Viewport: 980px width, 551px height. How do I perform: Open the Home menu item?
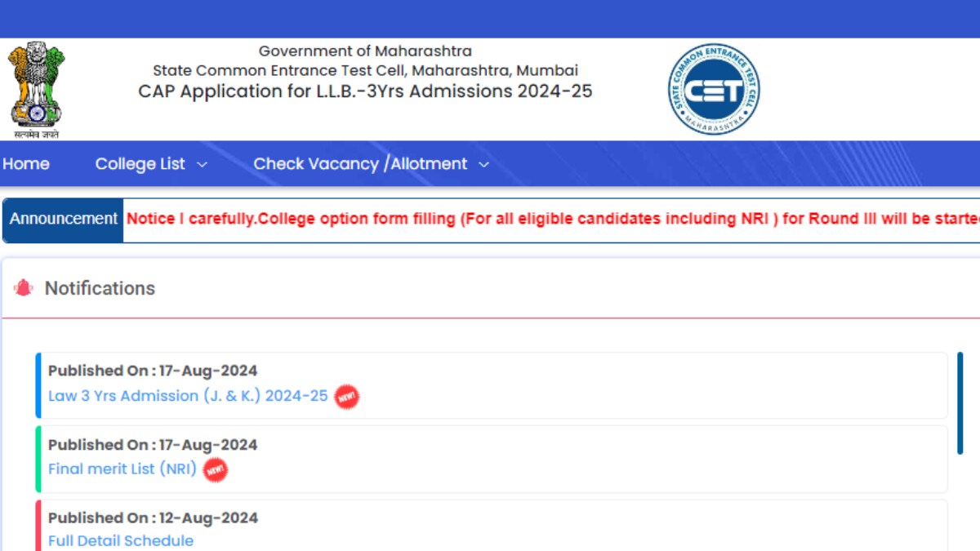tap(25, 164)
